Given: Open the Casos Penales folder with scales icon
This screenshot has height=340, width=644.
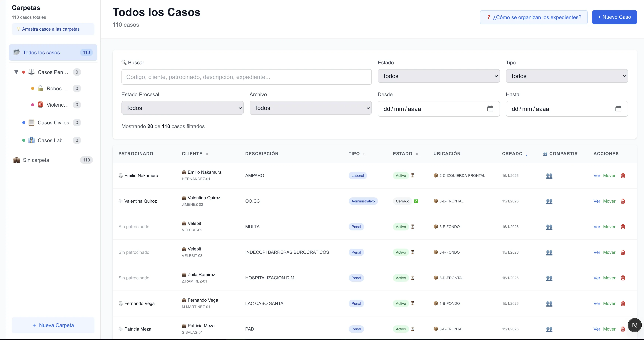Looking at the screenshot, I should tap(31, 72).
